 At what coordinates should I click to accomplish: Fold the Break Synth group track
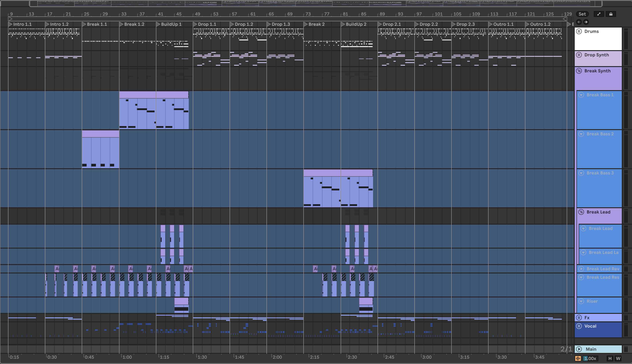click(x=579, y=71)
